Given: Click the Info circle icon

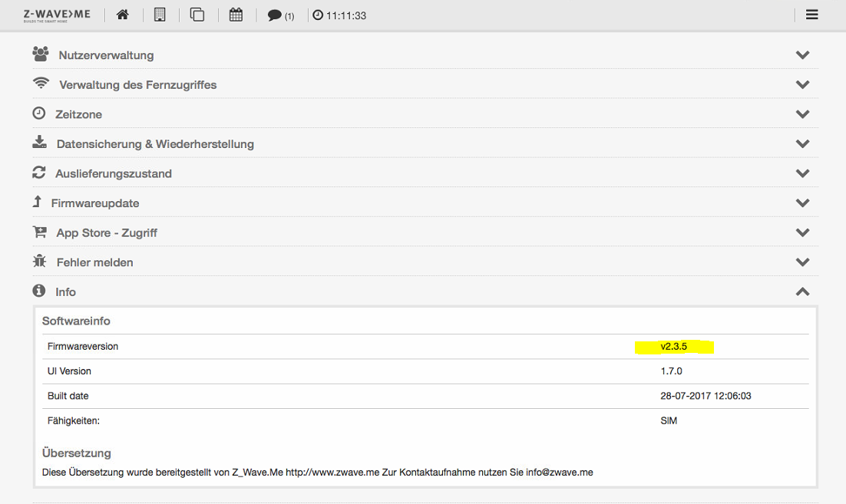Looking at the screenshot, I should [38, 291].
